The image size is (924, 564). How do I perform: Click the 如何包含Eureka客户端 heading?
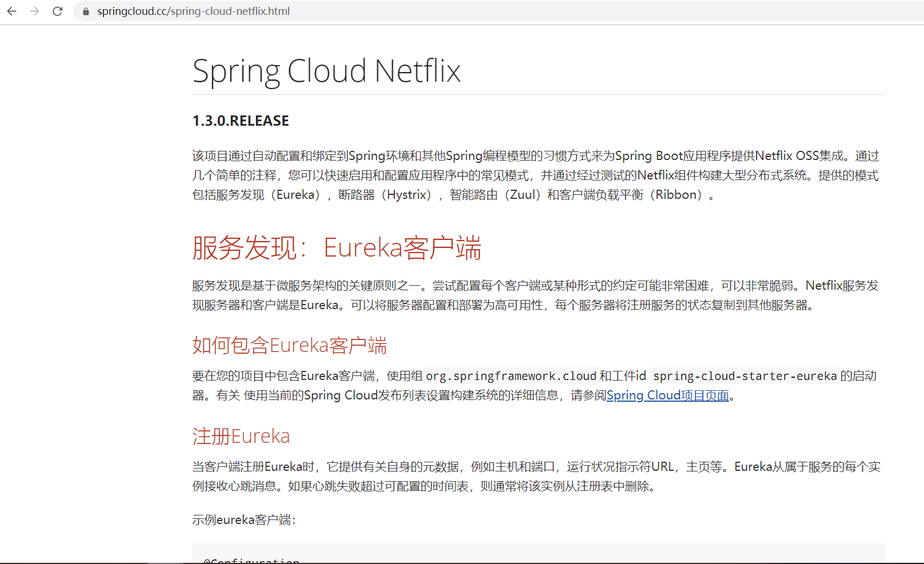click(x=289, y=345)
